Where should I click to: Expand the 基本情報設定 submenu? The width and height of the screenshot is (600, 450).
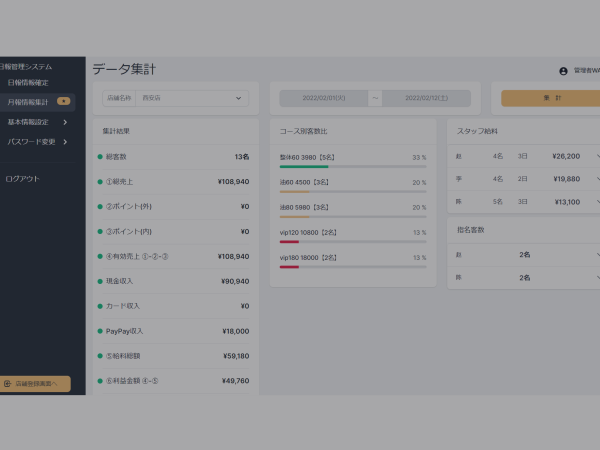pos(65,122)
